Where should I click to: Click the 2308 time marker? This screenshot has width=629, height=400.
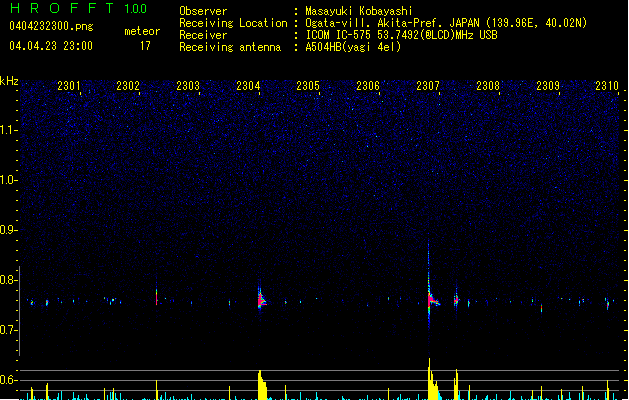click(x=488, y=86)
